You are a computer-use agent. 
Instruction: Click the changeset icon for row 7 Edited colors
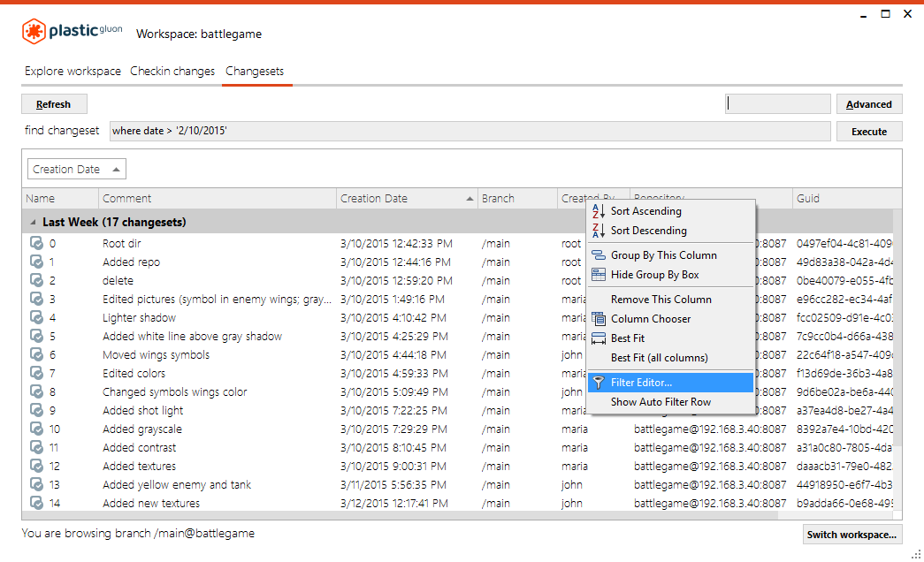click(36, 373)
